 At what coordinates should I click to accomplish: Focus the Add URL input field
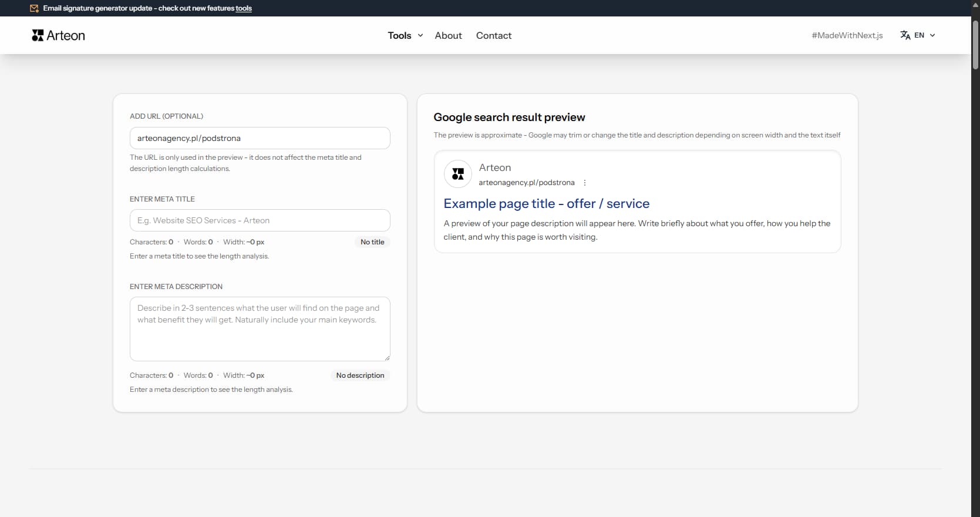click(x=260, y=138)
